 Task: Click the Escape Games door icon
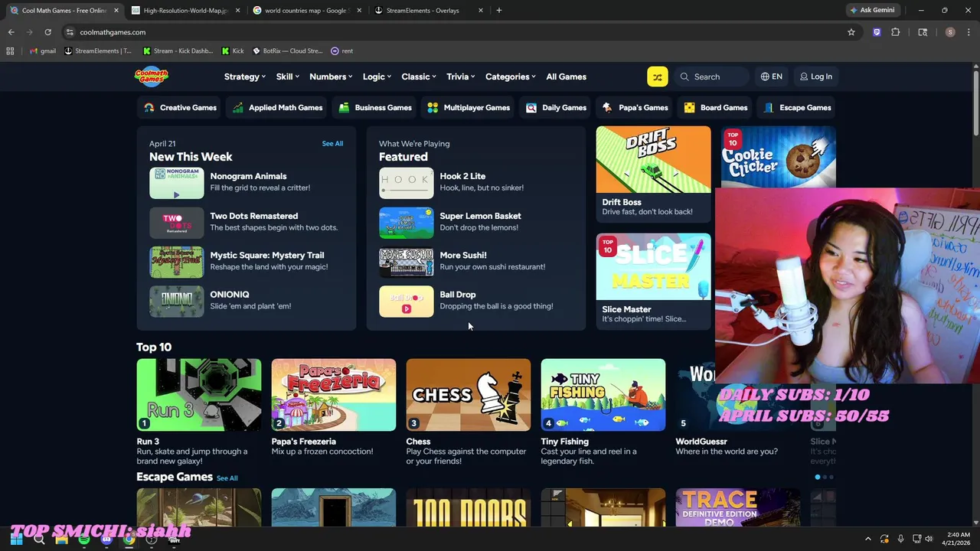(x=769, y=108)
